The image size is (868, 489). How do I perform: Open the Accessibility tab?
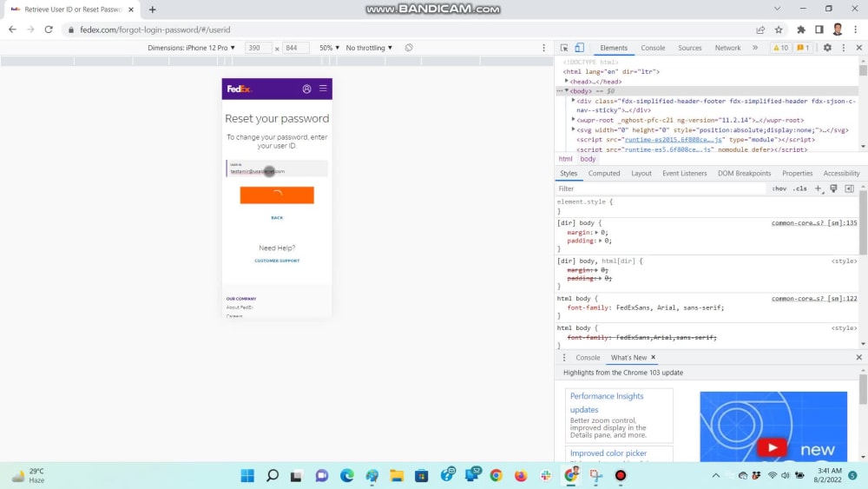841,174
